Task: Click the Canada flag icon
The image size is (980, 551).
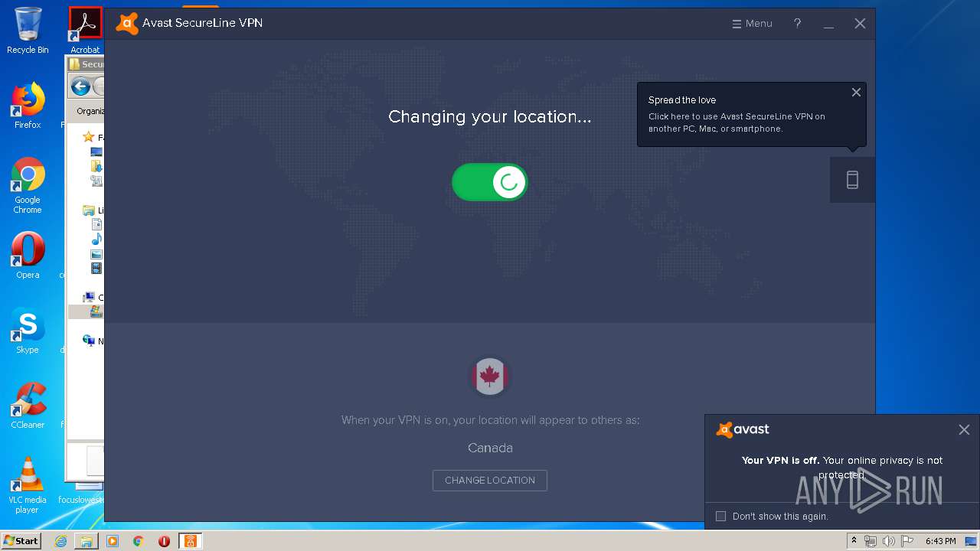Action: tap(490, 377)
